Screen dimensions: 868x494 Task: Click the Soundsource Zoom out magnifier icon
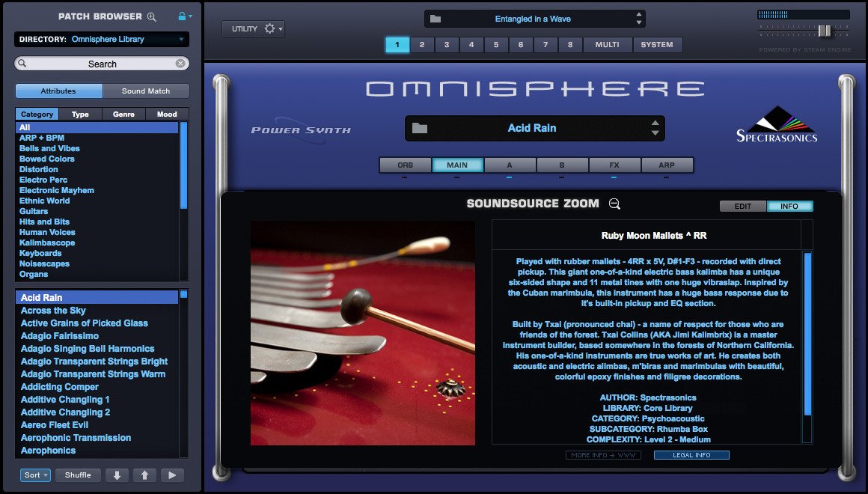(614, 204)
